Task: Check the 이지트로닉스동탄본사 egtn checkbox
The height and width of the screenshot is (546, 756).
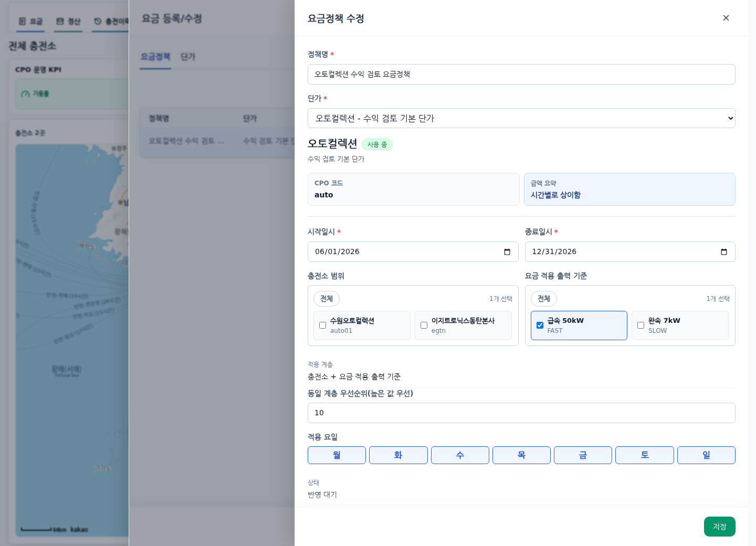Action: 424,325
